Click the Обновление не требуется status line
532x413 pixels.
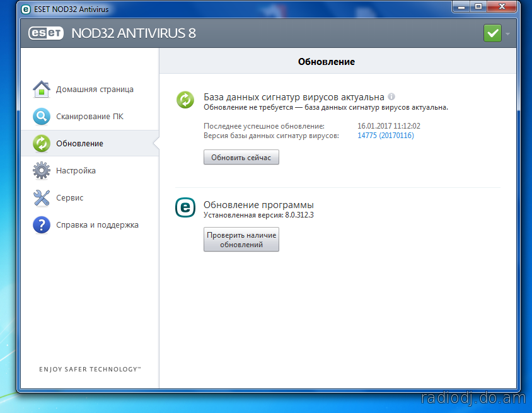click(326, 107)
